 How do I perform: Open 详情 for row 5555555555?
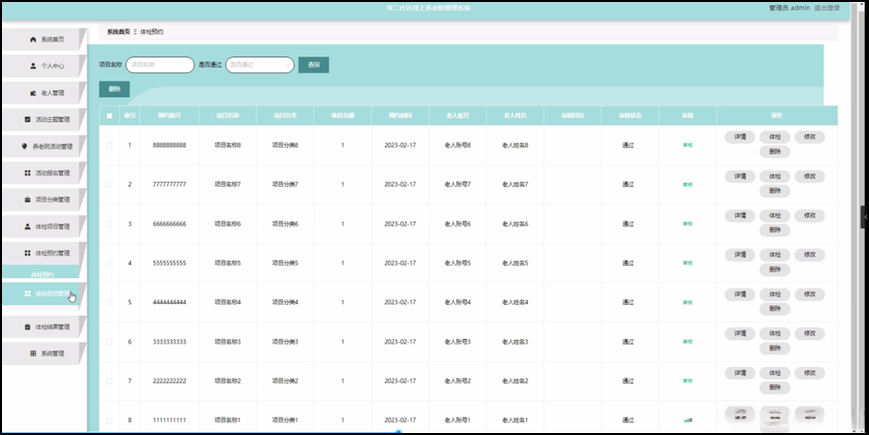(x=740, y=255)
